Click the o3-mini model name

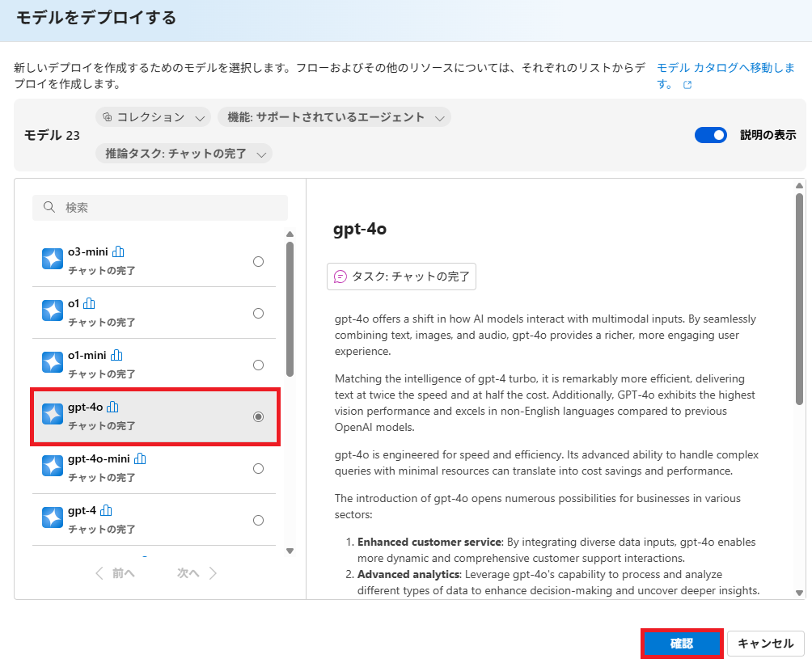coord(88,251)
